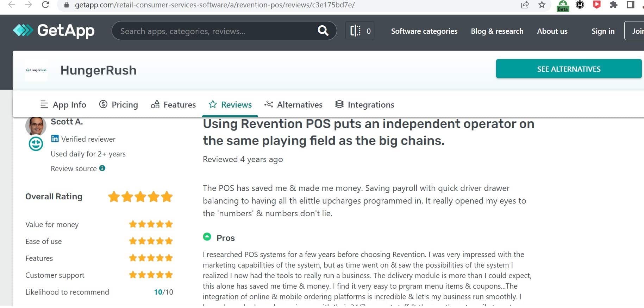Click Sign in
This screenshot has width=644, height=308.
(x=603, y=31)
